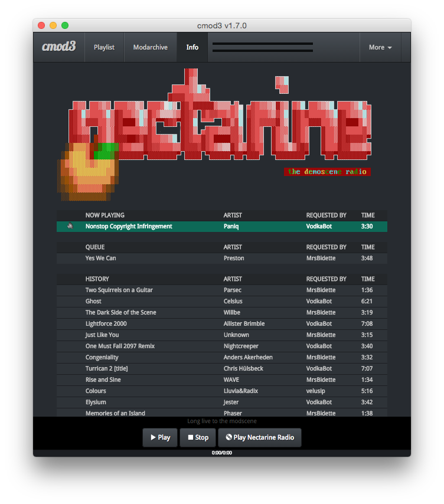Screen dimensions: 444x504
Task: Select One Must Fall 2097 Remix
Action: coord(120,346)
